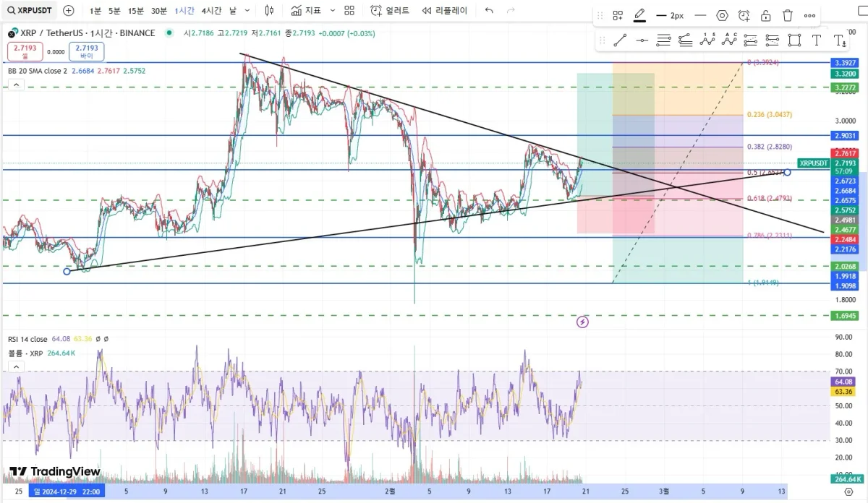Create an alert with the 얼러트 button
868x503 pixels.
click(390, 11)
